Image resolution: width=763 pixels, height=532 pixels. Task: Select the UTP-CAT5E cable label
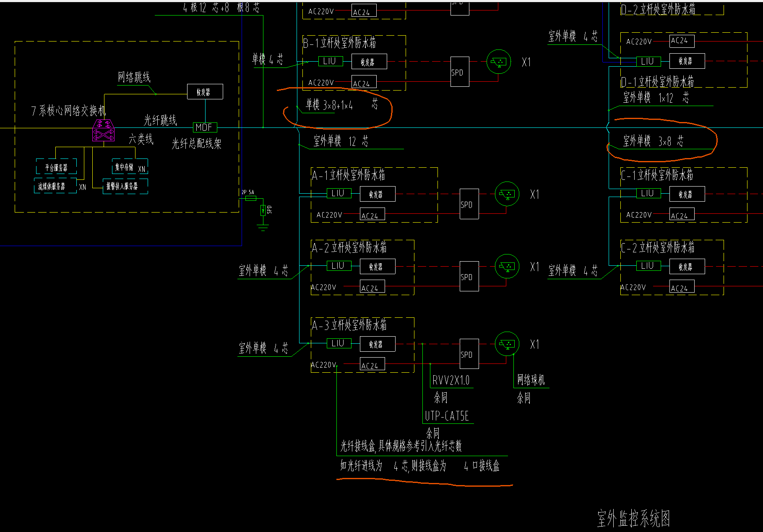tap(447, 416)
